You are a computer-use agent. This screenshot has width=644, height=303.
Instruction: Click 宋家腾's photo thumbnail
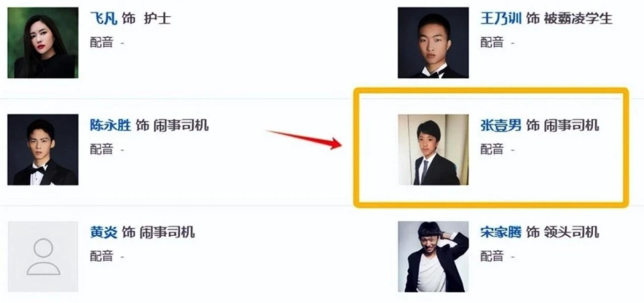433,257
